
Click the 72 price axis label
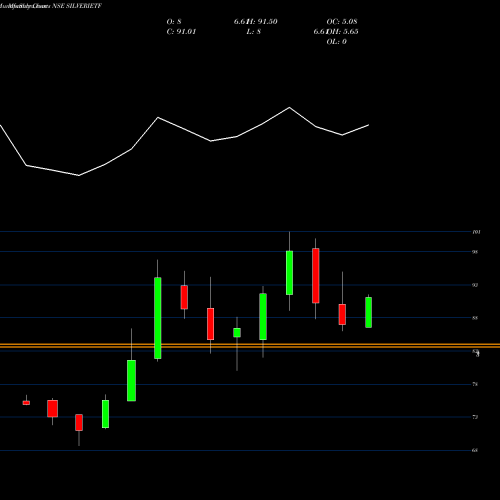pyautogui.click(x=475, y=417)
